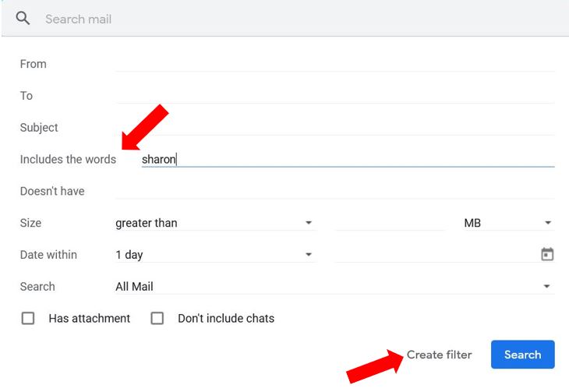Click the Includes the words field containing sharon
The width and height of the screenshot is (569, 392).
pyautogui.click(x=348, y=159)
